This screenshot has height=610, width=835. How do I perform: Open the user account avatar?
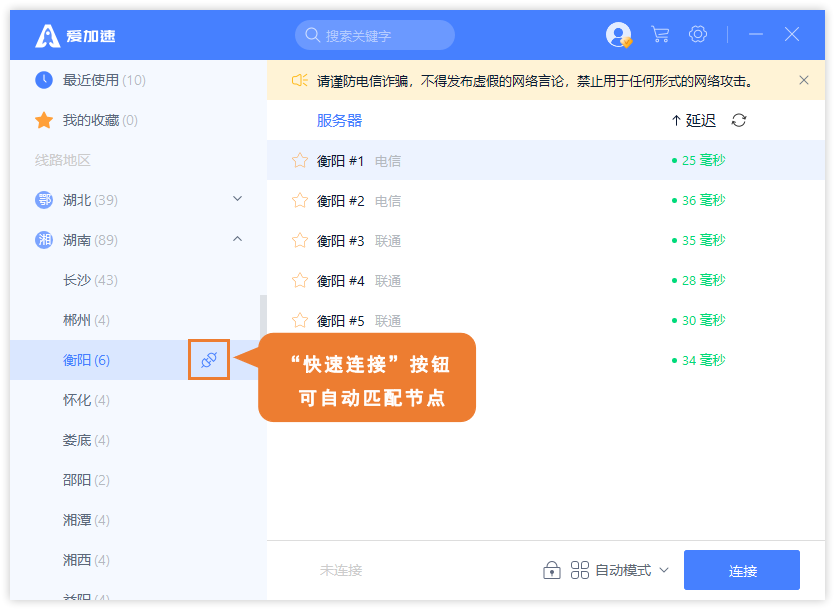click(618, 35)
